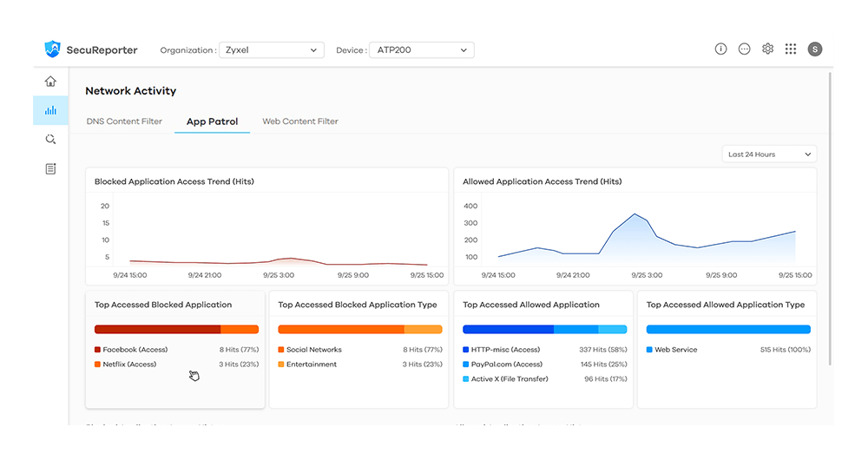Viewport: 868px width, 460px height.
Task: Click the PayPal.com (Access) legend swatch
Action: tap(465, 365)
